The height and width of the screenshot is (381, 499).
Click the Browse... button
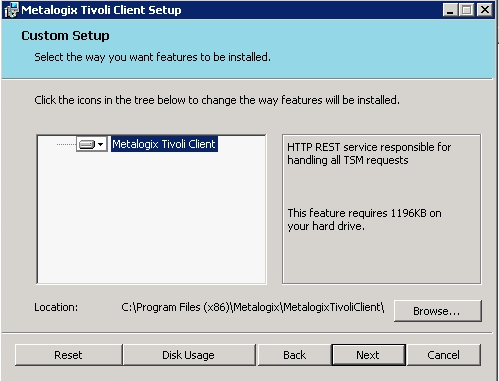437,311
